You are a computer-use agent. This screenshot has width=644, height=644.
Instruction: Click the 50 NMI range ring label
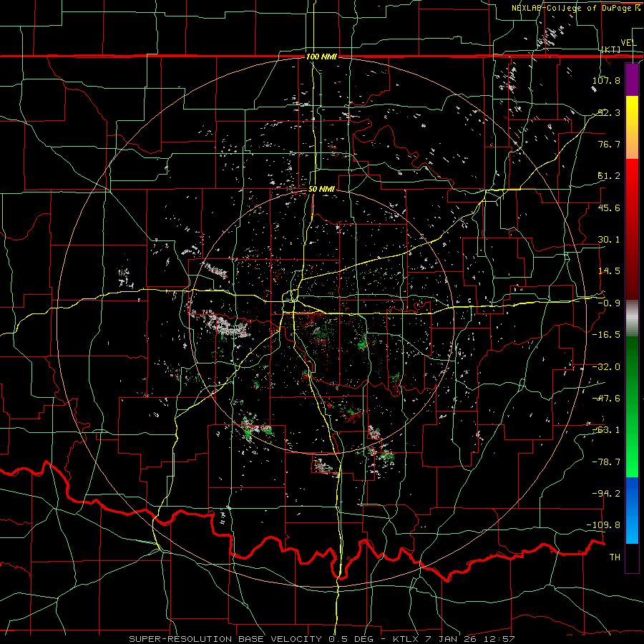click(x=321, y=190)
